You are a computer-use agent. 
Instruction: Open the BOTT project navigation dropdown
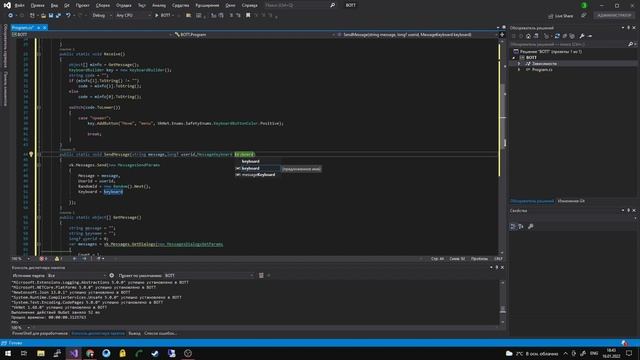pos(91,35)
